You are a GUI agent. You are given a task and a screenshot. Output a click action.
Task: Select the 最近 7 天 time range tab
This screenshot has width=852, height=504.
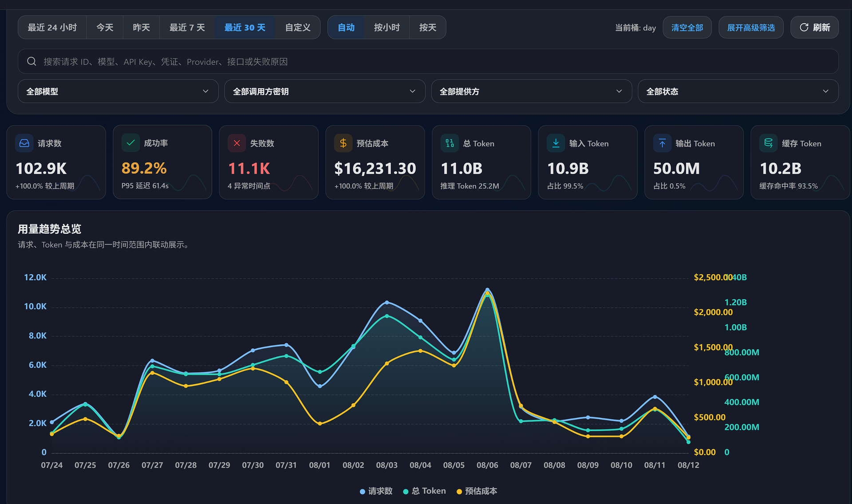click(x=187, y=28)
